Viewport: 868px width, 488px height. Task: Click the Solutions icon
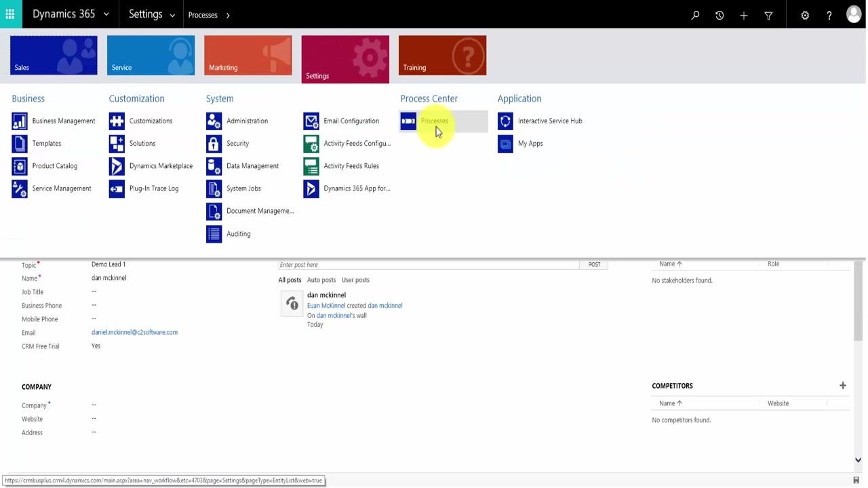tap(117, 143)
